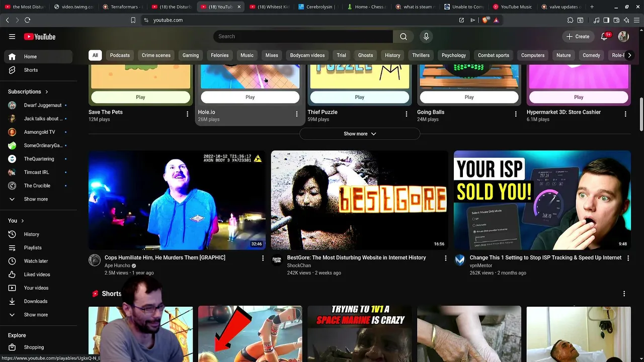Play the Going Balls game
644x362 pixels.
tap(469, 97)
